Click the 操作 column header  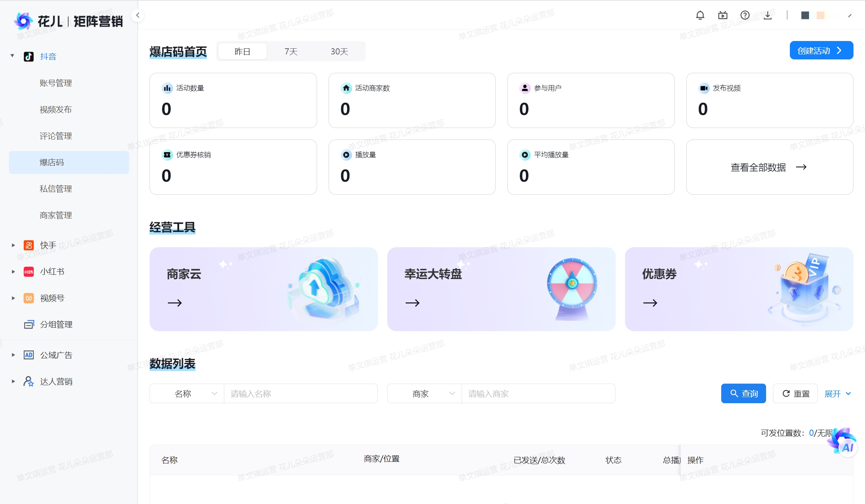[x=696, y=460]
